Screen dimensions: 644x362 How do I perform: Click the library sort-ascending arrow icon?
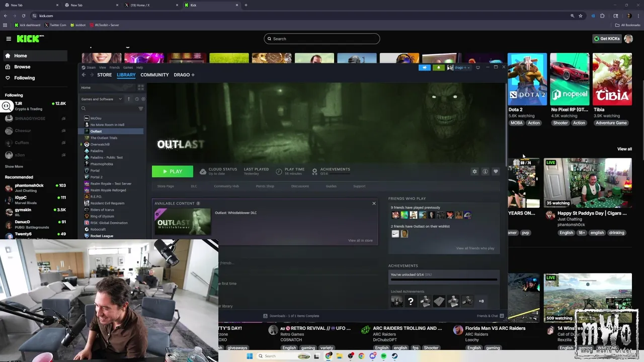click(129, 99)
